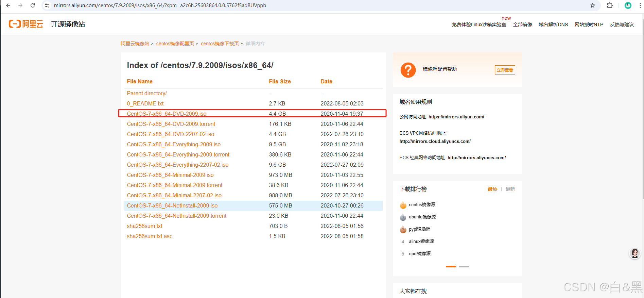The height and width of the screenshot is (298, 644).
Task: Select the orange first-page carousel indicator
Action: [451, 266]
